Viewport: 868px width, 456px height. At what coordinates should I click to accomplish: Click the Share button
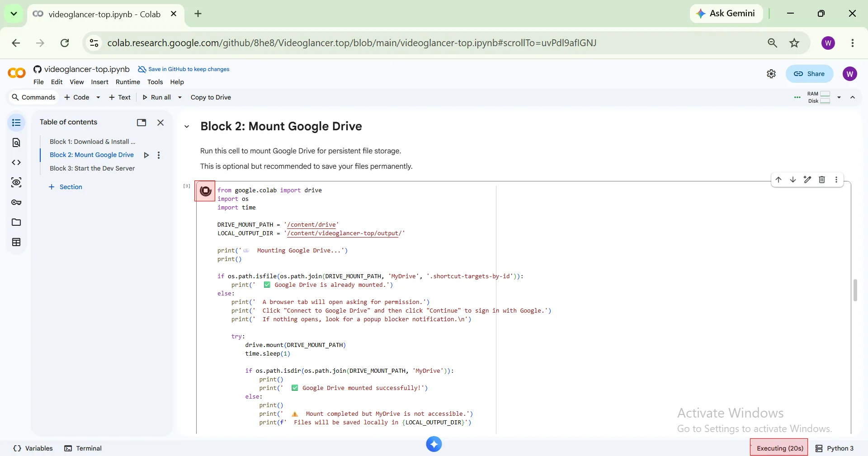(810, 74)
